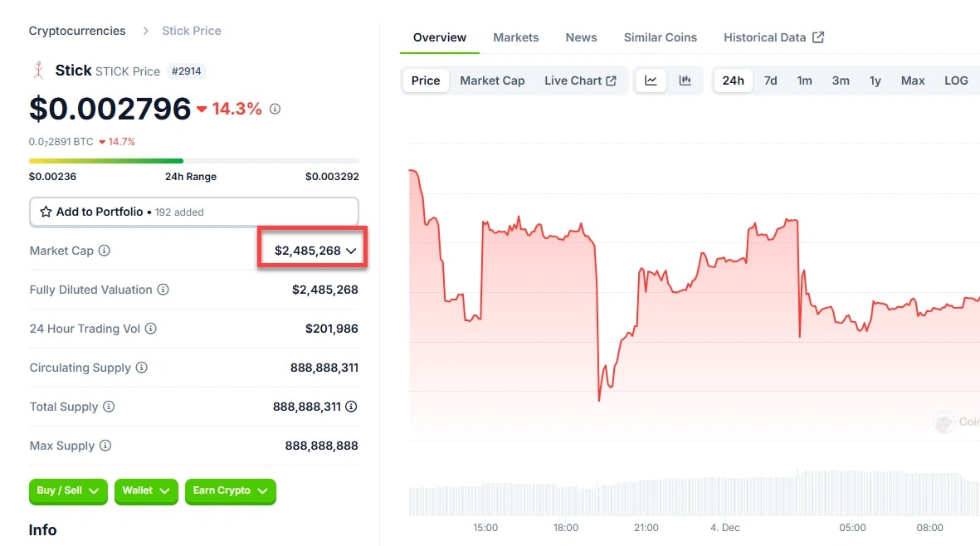Click the 24h Range price bar
980x546 pixels.
click(x=194, y=161)
